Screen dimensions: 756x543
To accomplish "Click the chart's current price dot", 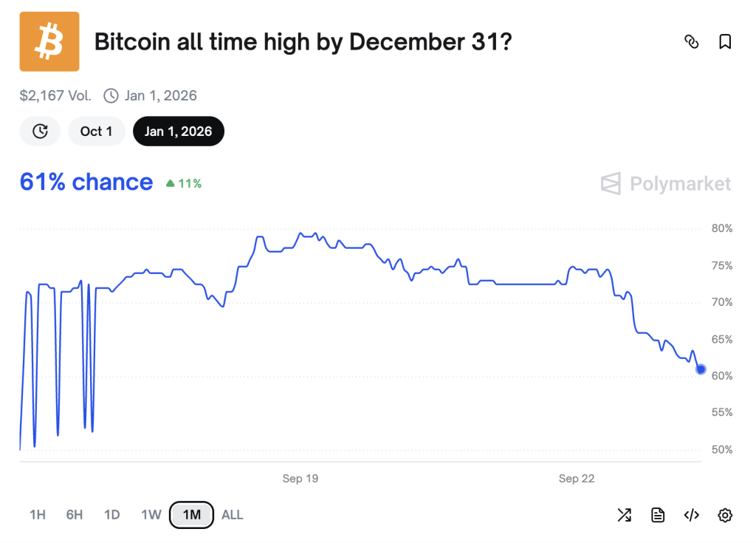I will pyautogui.click(x=701, y=369).
